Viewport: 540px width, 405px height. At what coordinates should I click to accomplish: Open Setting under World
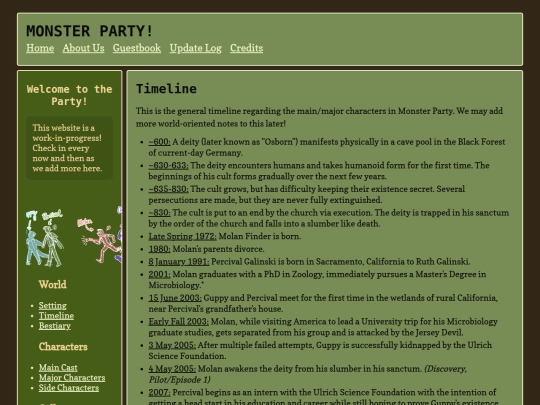53,305
